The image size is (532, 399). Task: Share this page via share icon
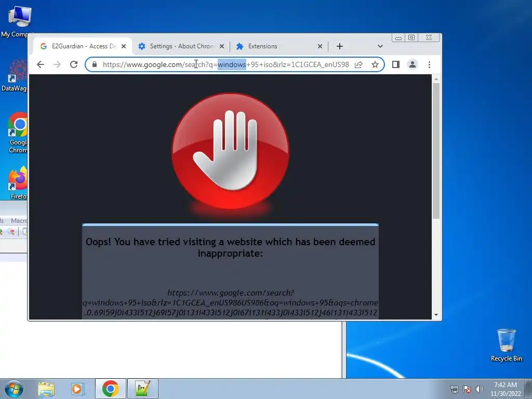coord(358,64)
